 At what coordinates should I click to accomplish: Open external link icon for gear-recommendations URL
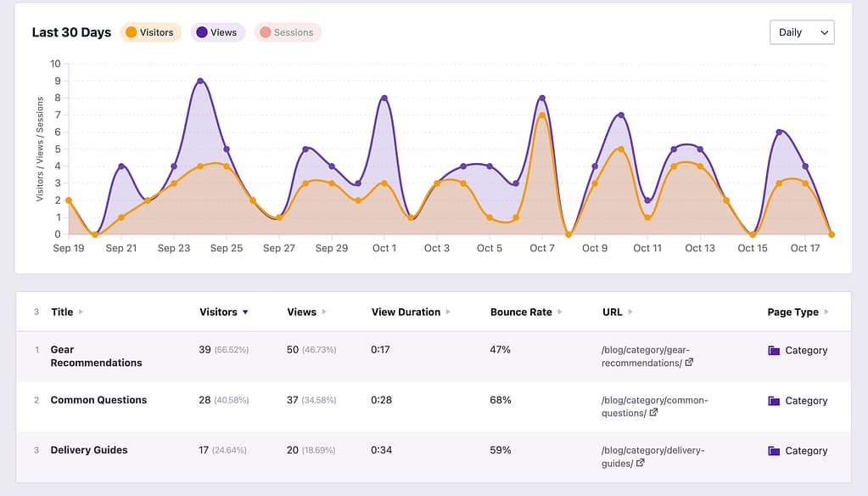tap(689, 363)
